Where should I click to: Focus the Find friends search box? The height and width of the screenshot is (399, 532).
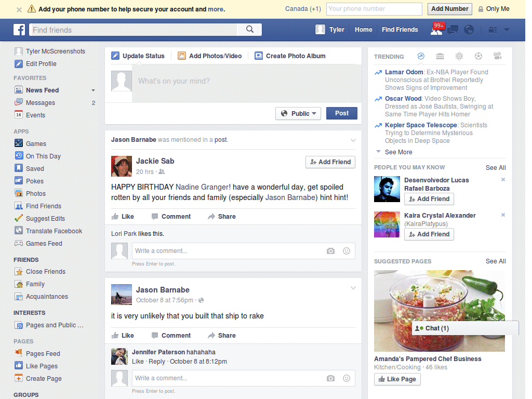[x=134, y=30]
